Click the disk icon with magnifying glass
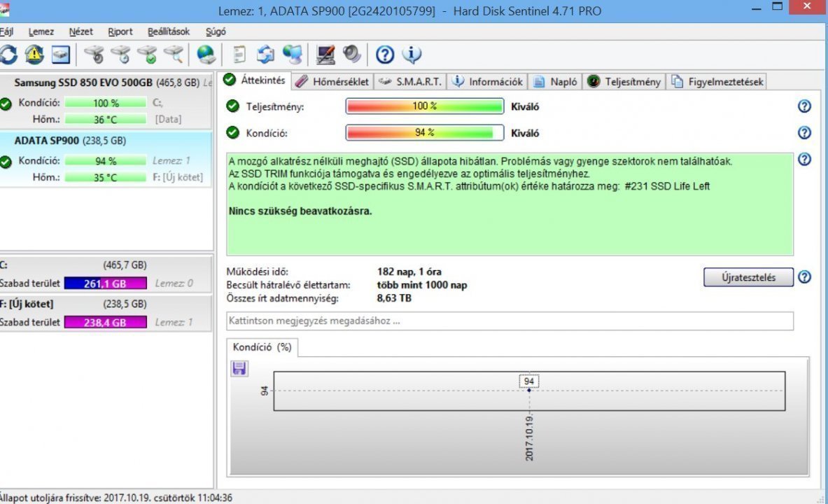This screenshot has height=504, width=828. point(173,55)
